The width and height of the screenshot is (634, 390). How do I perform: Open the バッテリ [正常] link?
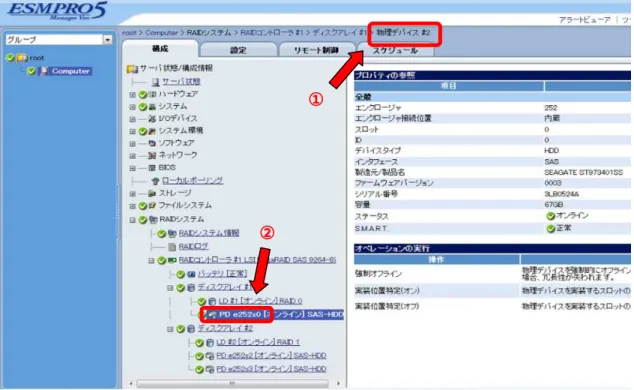(x=222, y=274)
